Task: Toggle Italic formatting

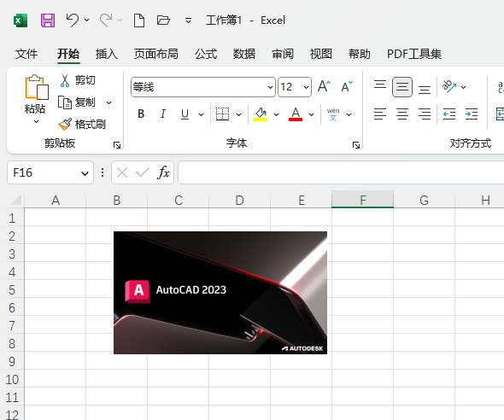Action: point(163,114)
